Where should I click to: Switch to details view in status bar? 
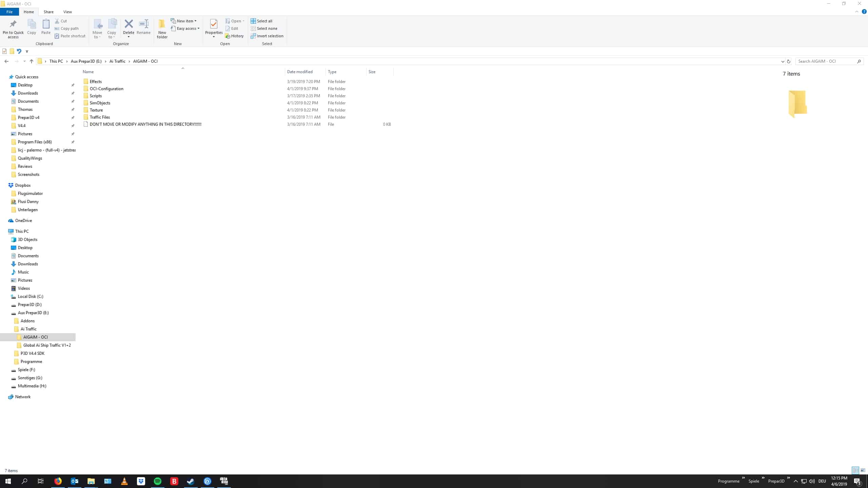pos(855,470)
